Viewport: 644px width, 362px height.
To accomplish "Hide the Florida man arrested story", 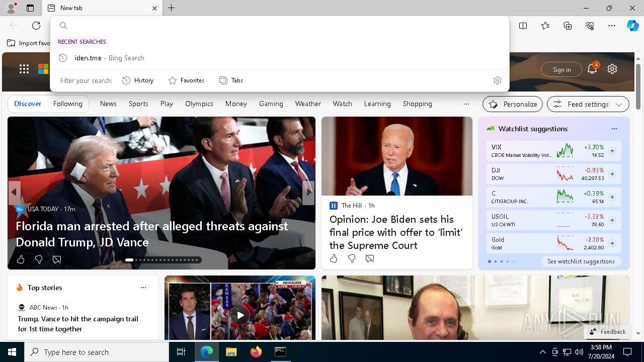I will tap(57, 259).
